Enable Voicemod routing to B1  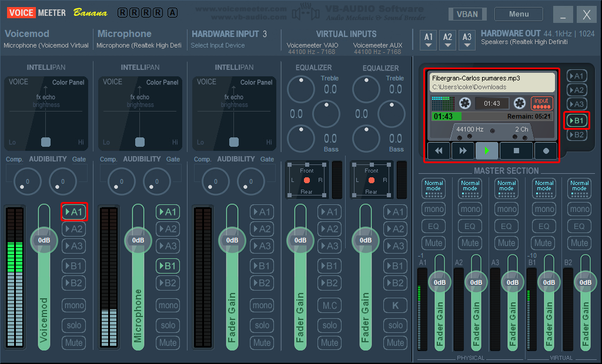click(73, 266)
